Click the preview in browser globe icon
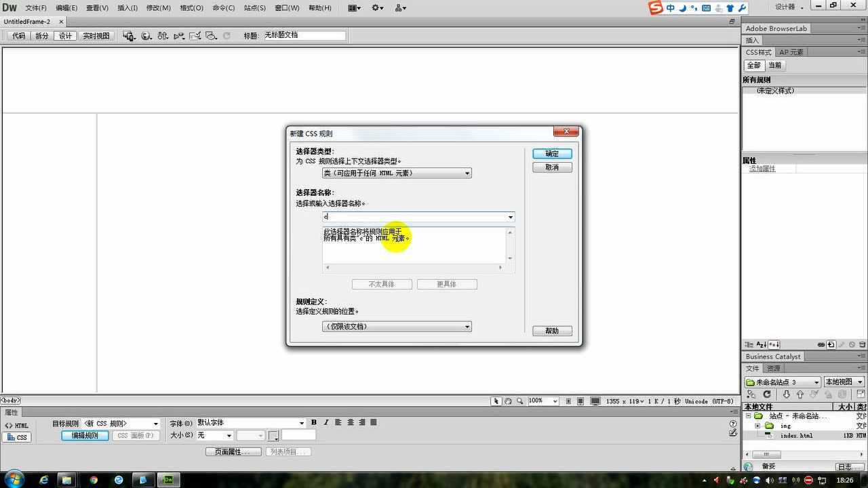Image resolution: width=868 pixels, height=488 pixels. [x=146, y=36]
